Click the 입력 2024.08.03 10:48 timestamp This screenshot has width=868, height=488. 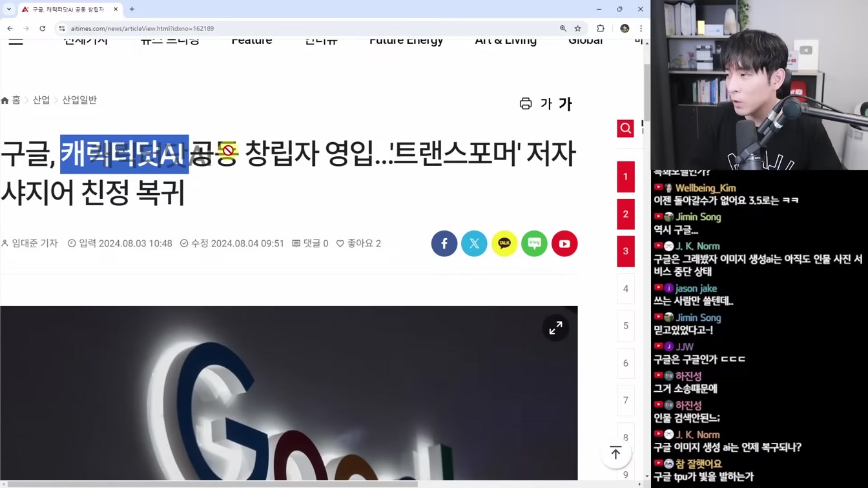tap(120, 243)
